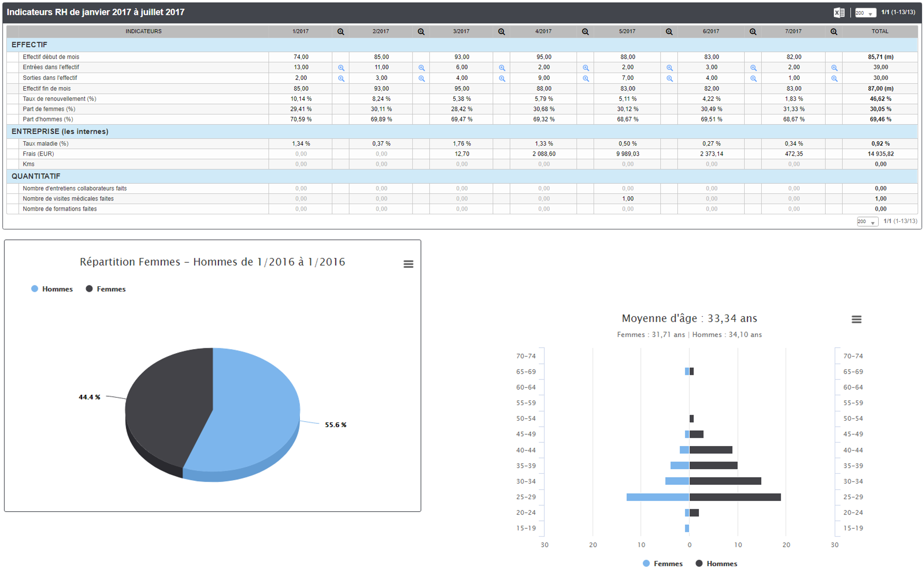The image size is (924, 580).
Task: Click the 55.6 % pie label
Action: click(x=336, y=425)
